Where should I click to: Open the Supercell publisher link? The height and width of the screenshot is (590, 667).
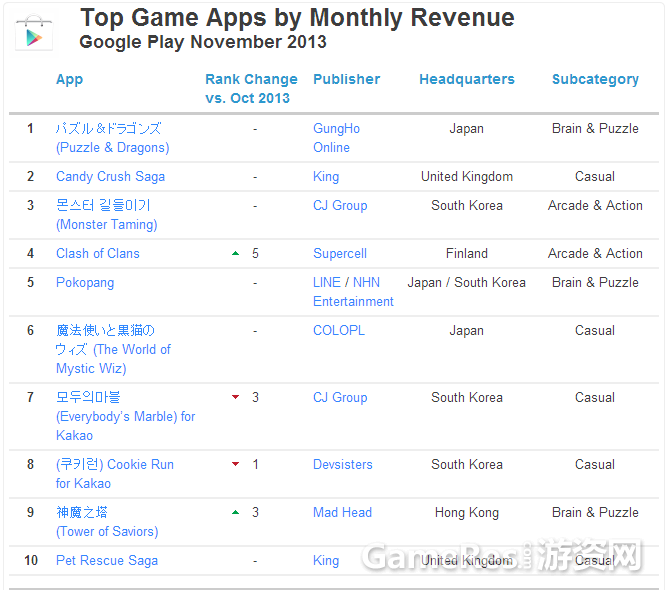pyautogui.click(x=340, y=254)
